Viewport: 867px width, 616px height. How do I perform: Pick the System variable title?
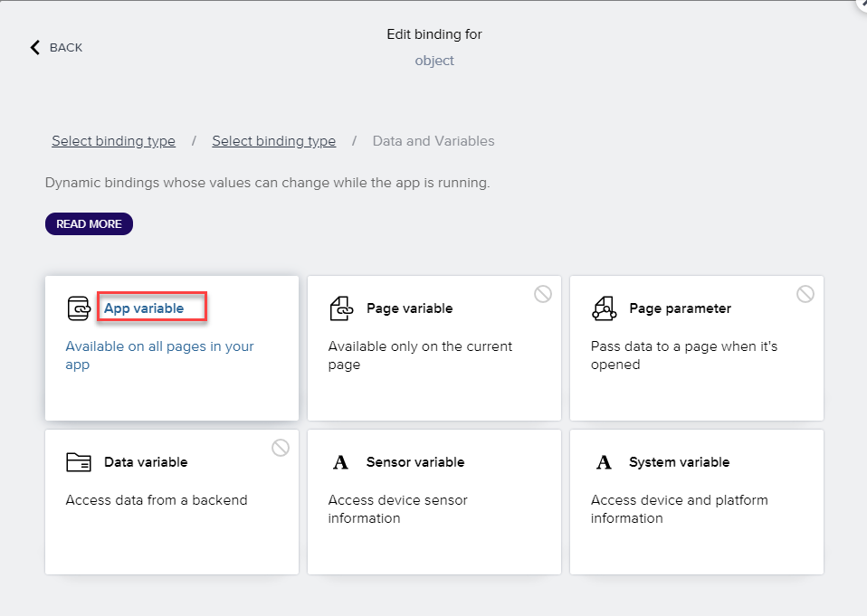[x=679, y=462]
